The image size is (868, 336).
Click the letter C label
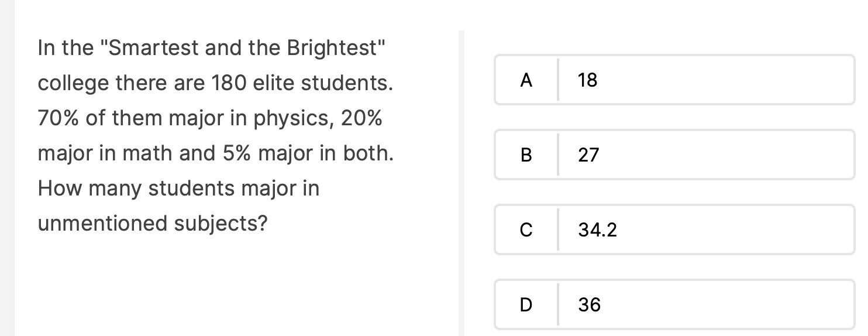tap(526, 230)
